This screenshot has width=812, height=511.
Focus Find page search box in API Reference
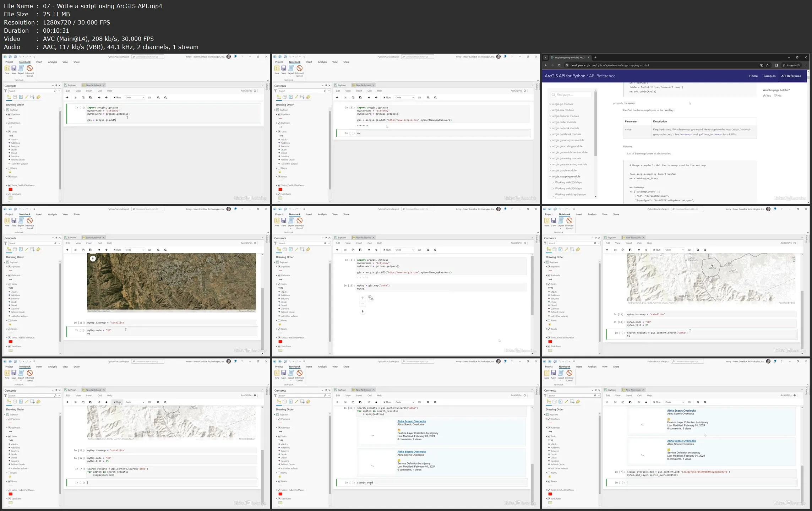pos(571,95)
